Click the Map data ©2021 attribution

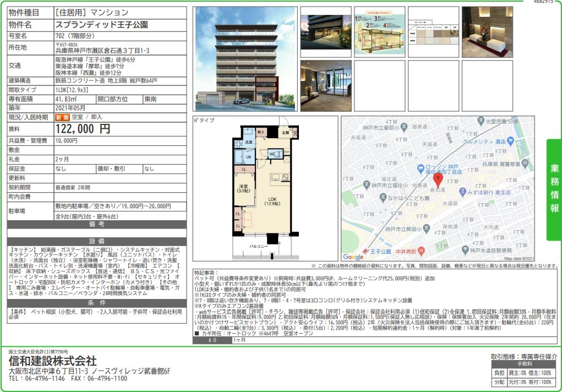pos(519,258)
